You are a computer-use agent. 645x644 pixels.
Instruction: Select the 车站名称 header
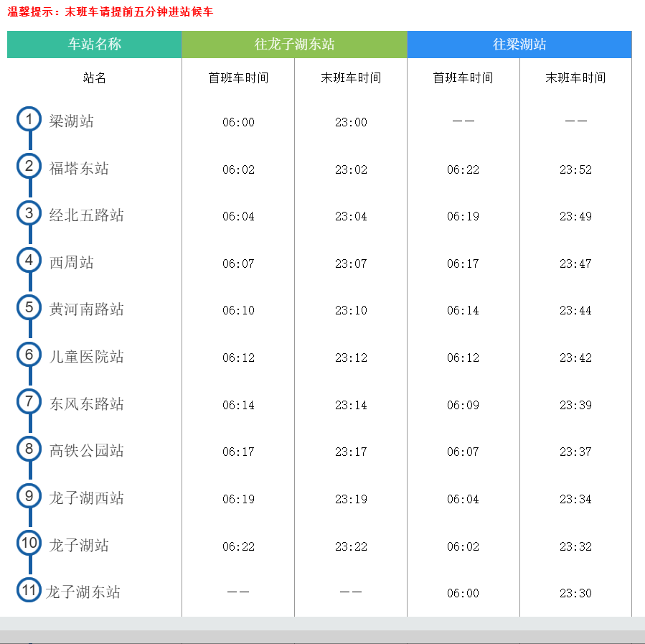pyautogui.click(x=95, y=44)
